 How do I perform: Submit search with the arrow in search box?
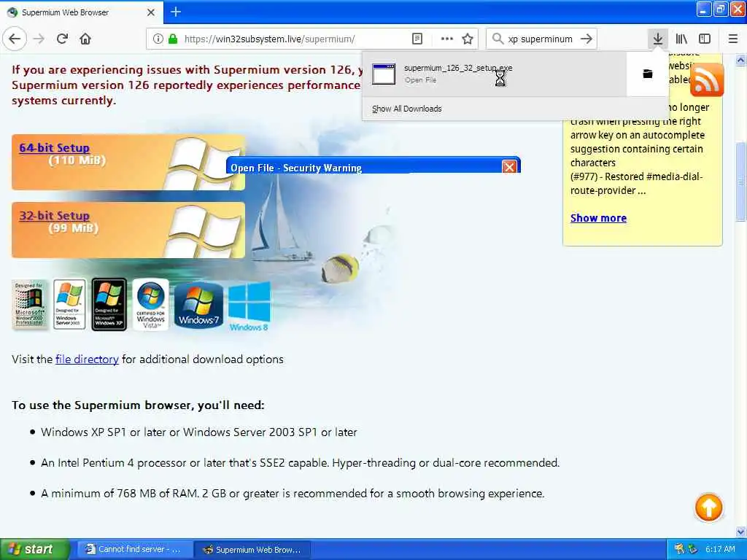coord(587,39)
